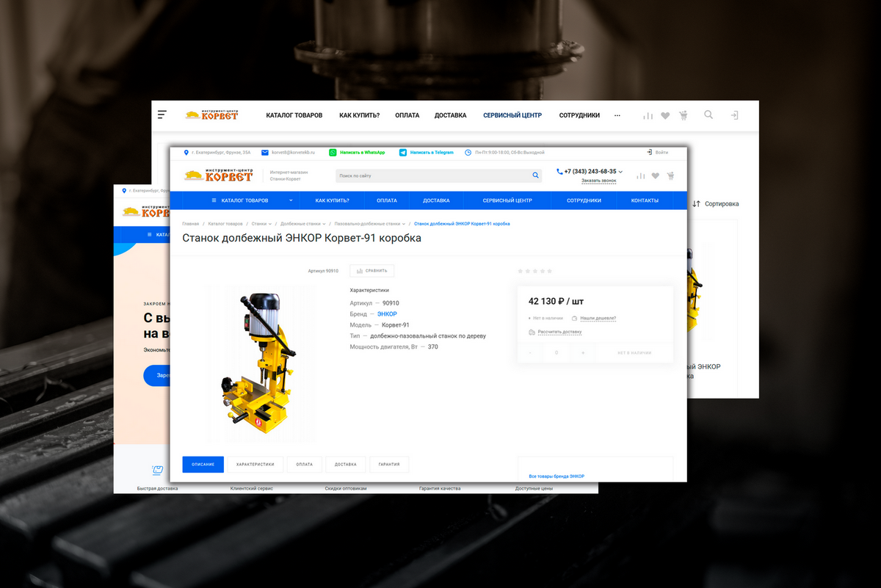
Task: Switch to the ХАРАКТЕРИСТИКИ product tab
Action: point(255,465)
